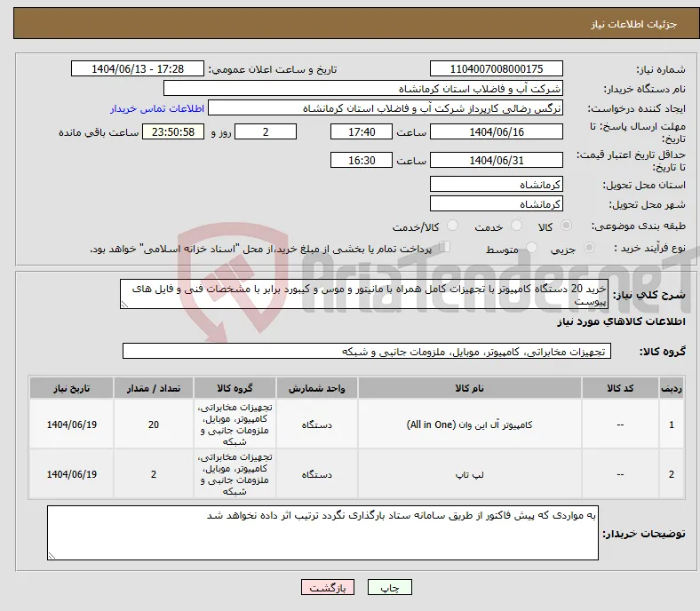The image size is (700, 611).
Task: Click the کد کالا column header
Action: coord(620,388)
